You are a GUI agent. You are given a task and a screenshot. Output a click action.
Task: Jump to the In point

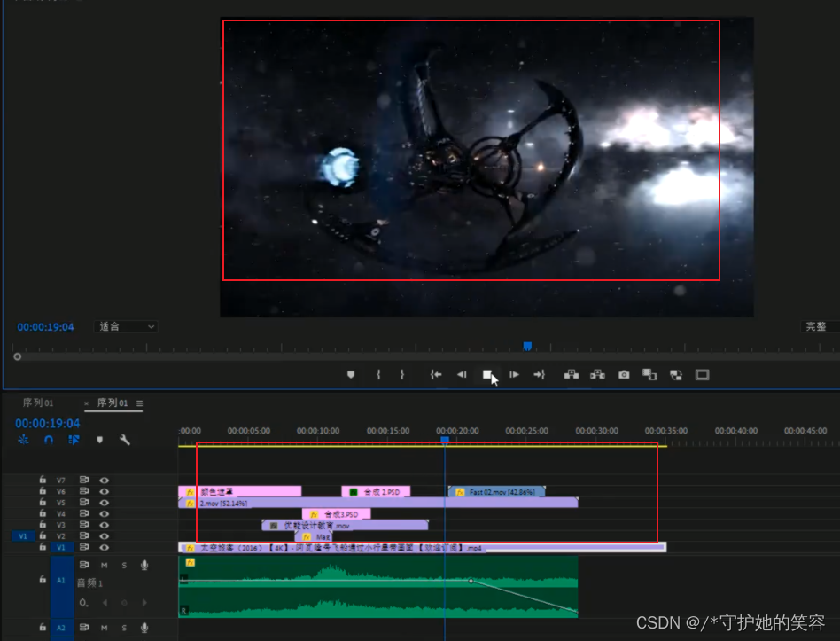click(436, 375)
